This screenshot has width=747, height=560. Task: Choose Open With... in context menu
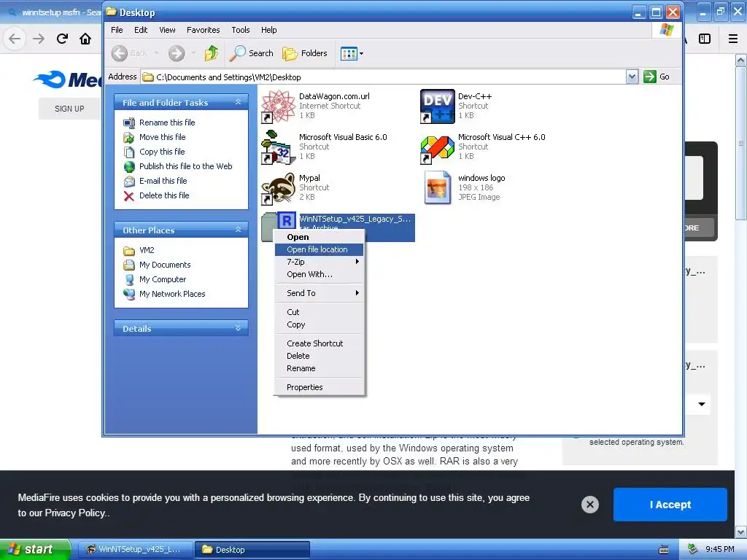tap(320, 274)
